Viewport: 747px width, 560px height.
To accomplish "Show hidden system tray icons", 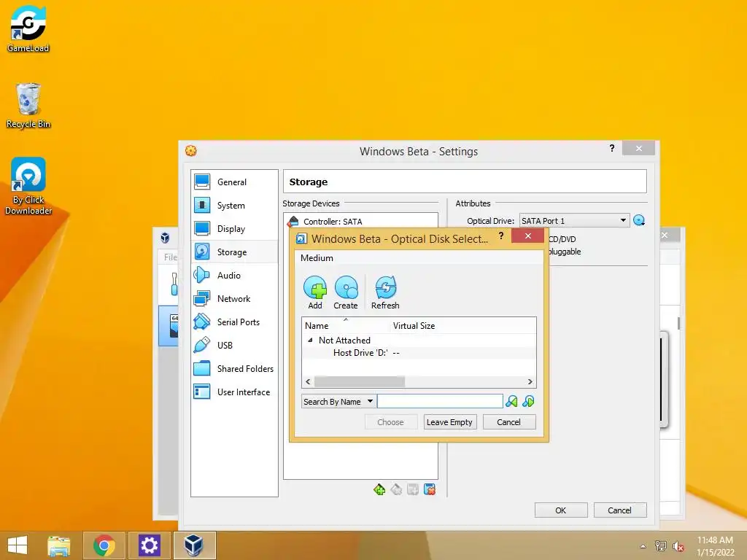I will (x=643, y=546).
